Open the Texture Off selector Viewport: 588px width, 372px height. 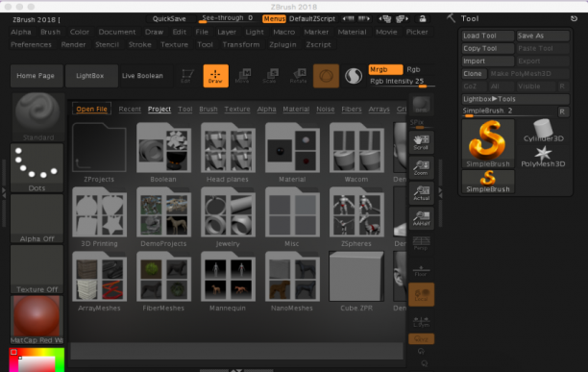(37, 269)
